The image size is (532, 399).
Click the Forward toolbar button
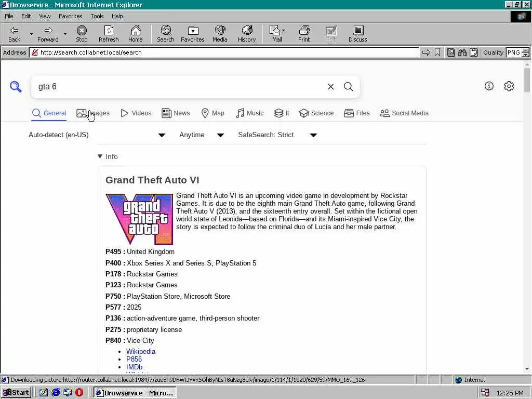click(48, 34)
